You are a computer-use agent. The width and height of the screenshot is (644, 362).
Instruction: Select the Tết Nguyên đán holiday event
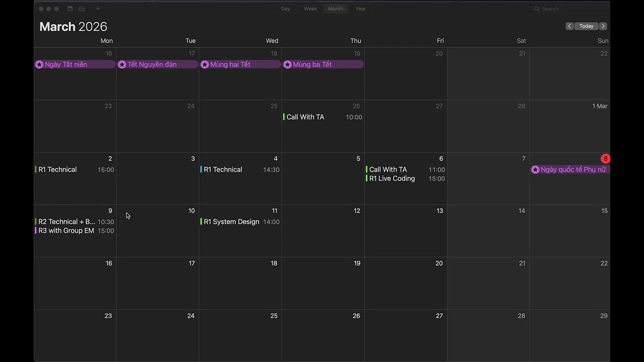pos(157,64)
